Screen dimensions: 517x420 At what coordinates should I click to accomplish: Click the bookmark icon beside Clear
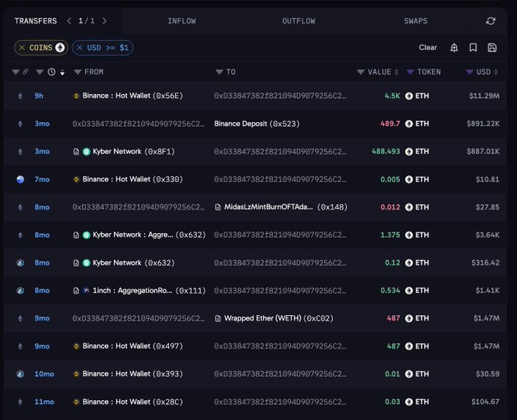tap(473, 48)
